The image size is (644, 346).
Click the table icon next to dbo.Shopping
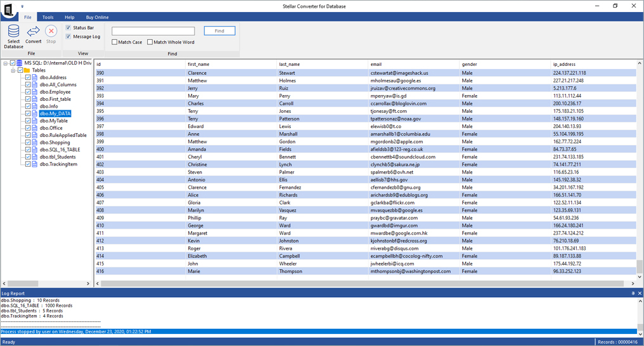(x=35, y=143)
